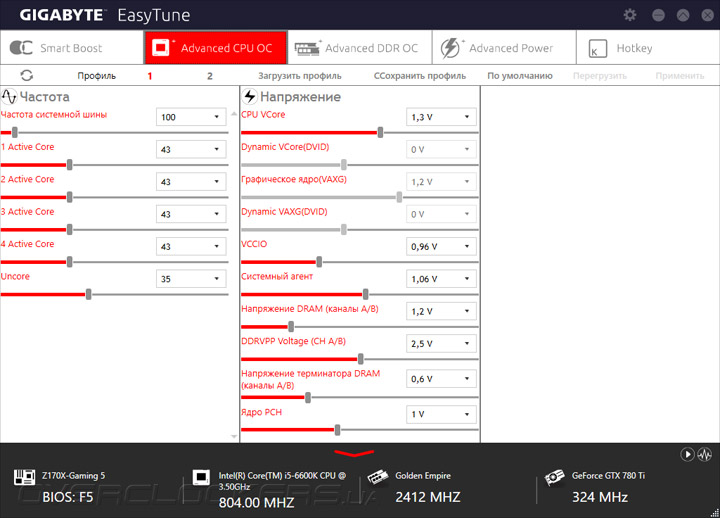Click По умолчанию to restore defaults
The image size is (720, 518).
click(520, 76)
